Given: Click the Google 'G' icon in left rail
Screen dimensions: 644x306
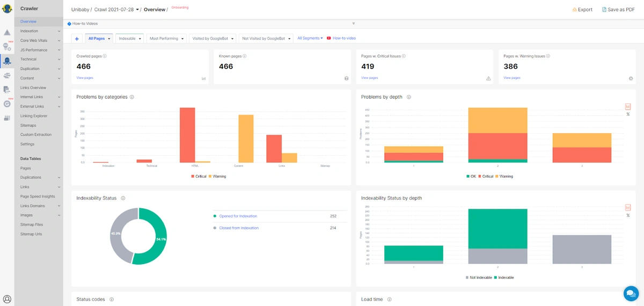Looking at the screenshot, I should click(x=7, y=104).
